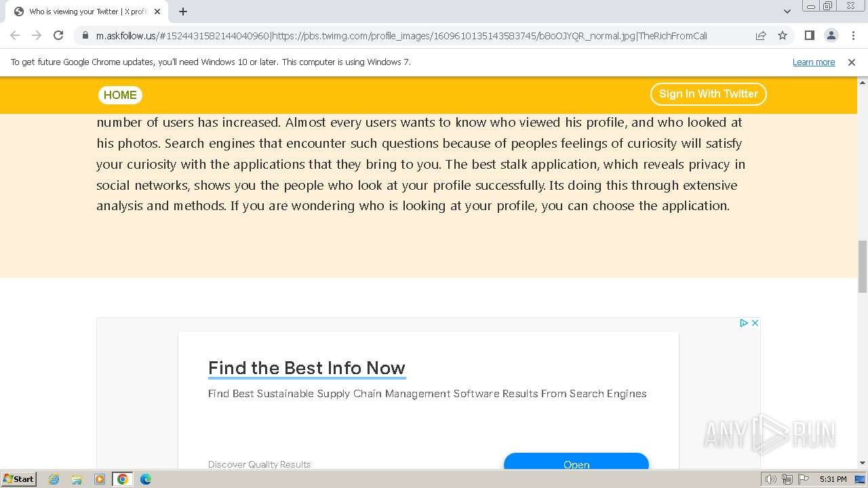
Task: Click the page vertical scrollbar thumb
Action: tap(863, 266)
